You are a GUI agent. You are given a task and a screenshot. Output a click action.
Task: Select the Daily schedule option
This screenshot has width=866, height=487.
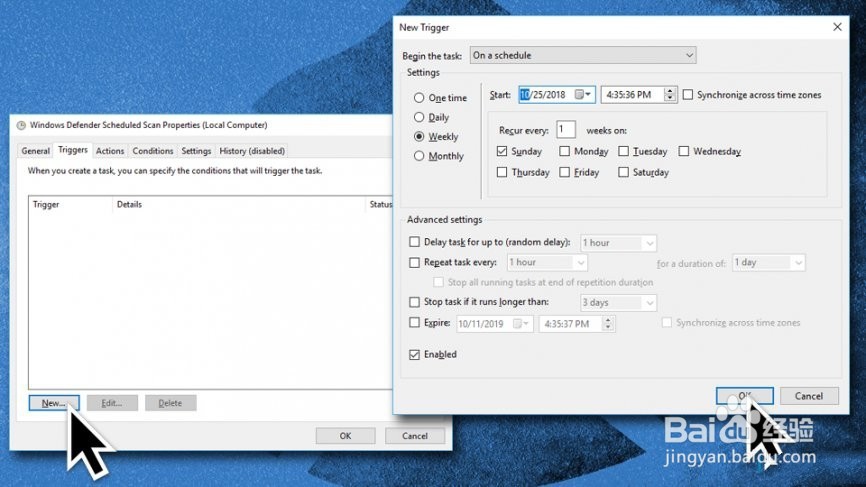(x=419, y=117)
